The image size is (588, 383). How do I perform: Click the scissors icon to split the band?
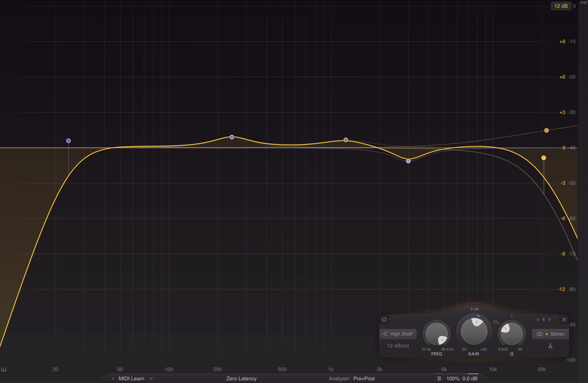[550, 346]
